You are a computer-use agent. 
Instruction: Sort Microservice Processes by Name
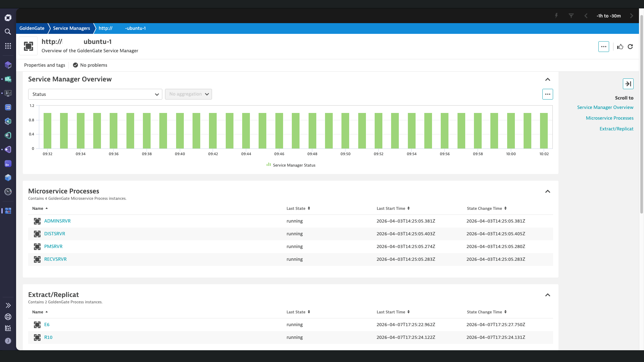tap(40, 208)
